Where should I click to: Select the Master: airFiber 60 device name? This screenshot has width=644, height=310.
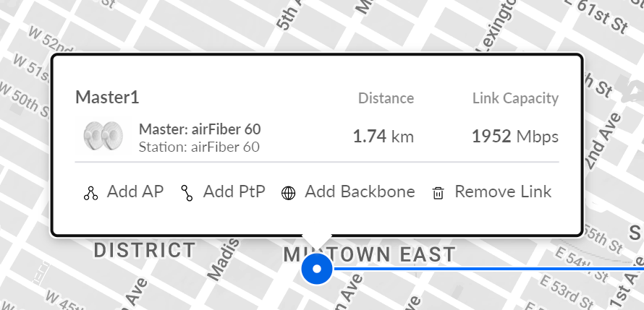click(x=200, y=129)
